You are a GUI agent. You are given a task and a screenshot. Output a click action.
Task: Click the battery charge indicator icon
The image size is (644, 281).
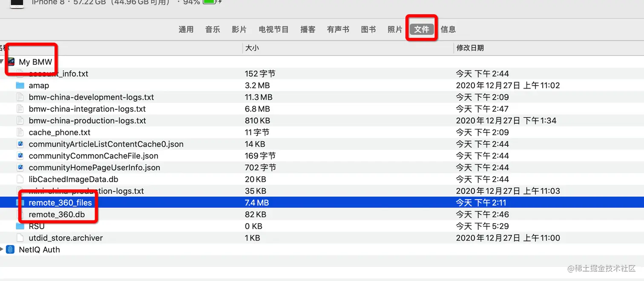tap(210, 2)
